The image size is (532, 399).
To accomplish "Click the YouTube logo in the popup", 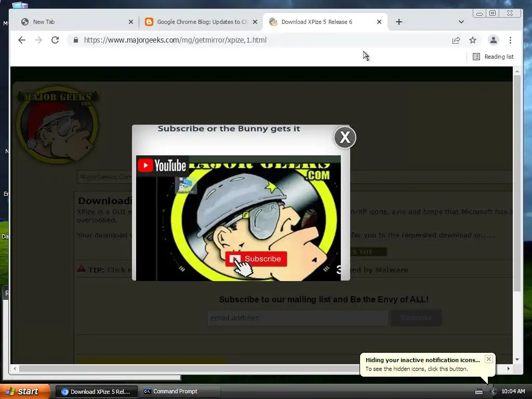I will click(x=162, y=166).
